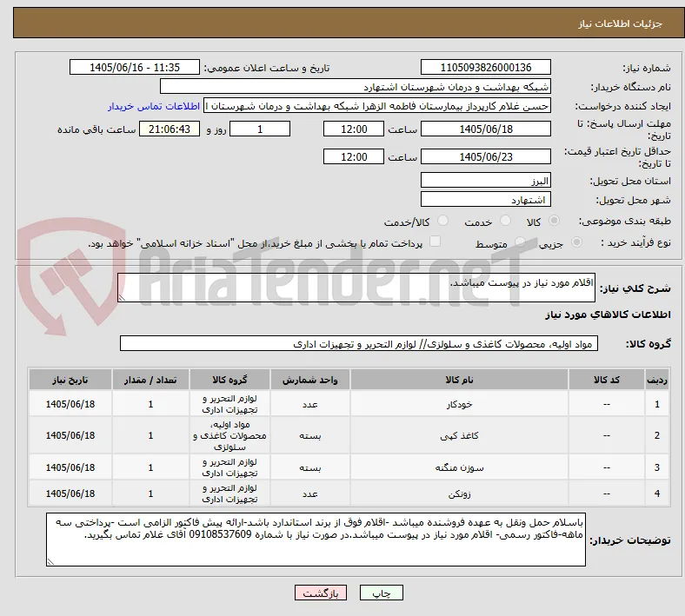Select the کالا/خدمت radio button
This screenshot has height=616, width=685.
443,221
